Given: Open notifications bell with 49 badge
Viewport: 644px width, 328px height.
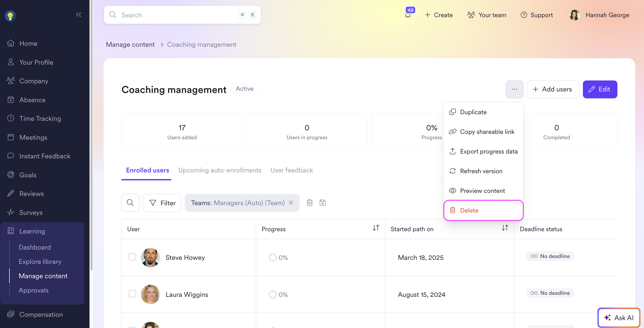Looking at the screenshot, I should click(x=408, y=15).
